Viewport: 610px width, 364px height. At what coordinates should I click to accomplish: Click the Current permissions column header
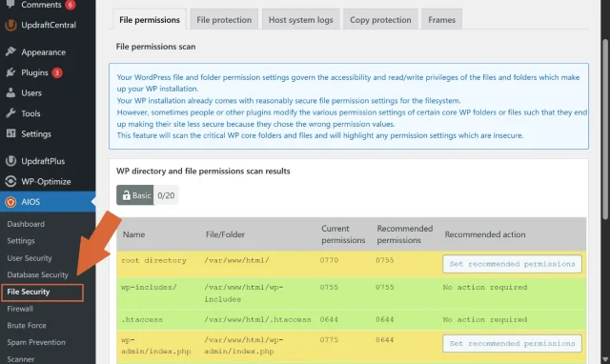(x=343, y=234)
